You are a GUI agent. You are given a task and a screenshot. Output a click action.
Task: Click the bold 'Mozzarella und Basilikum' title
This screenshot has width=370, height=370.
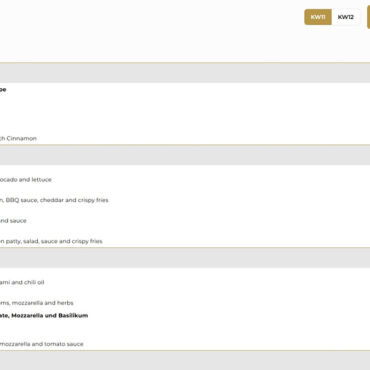(44, 316)
